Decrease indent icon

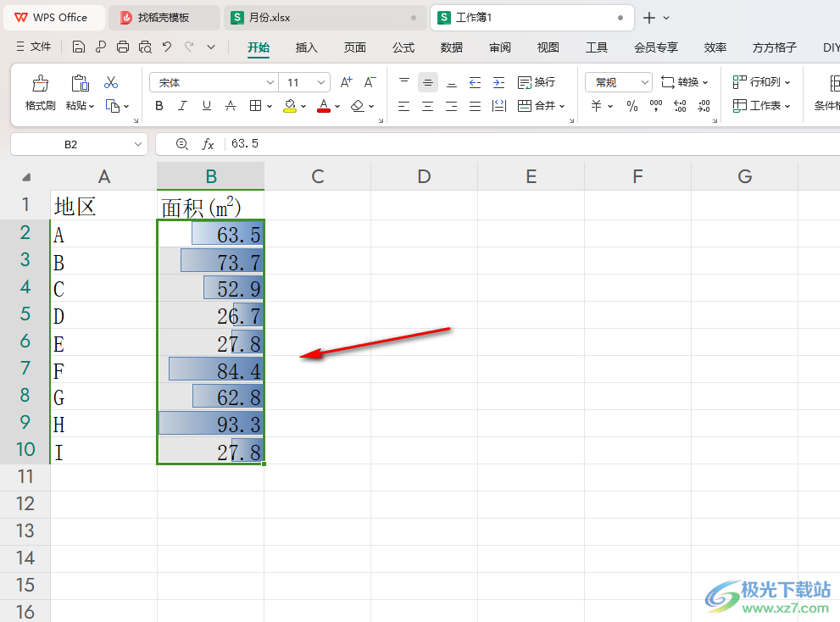tap(476, 82)
